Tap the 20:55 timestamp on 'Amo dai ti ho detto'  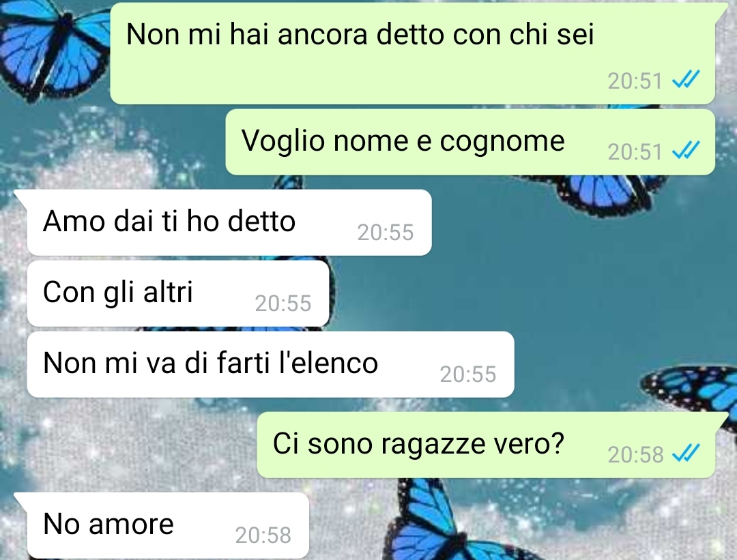(x=386, y=232)
